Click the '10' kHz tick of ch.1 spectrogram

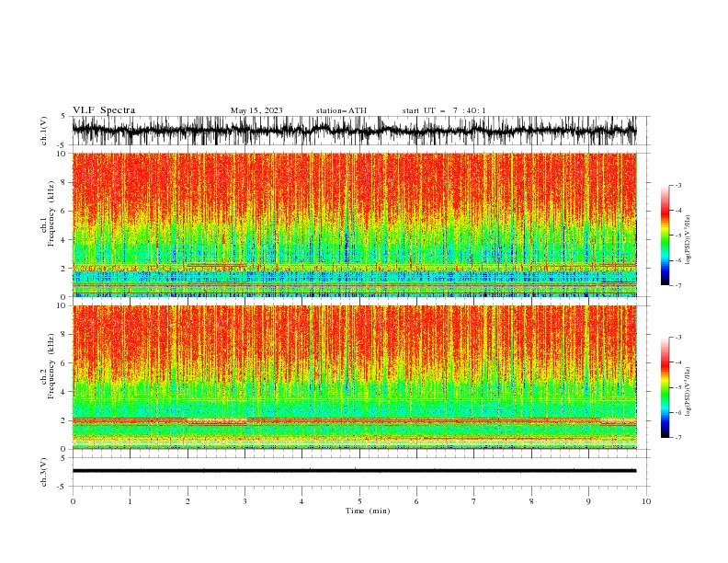coord(63,154)
